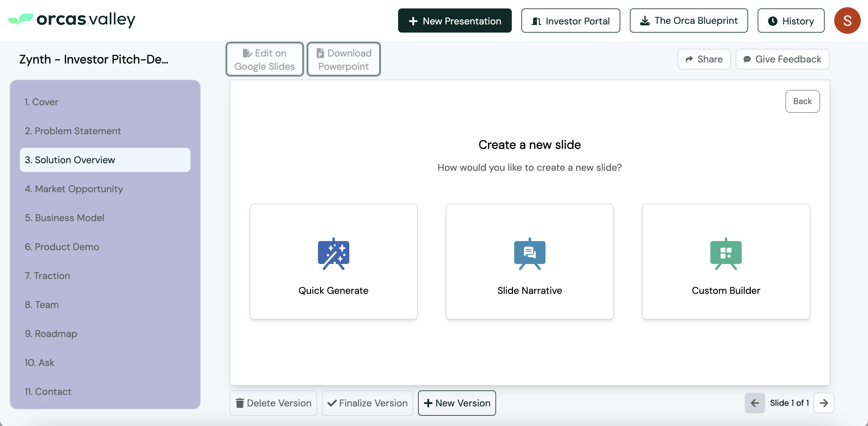Click the Share arrow icon
This screenshot has width=868, height=426.
point(689,59)
